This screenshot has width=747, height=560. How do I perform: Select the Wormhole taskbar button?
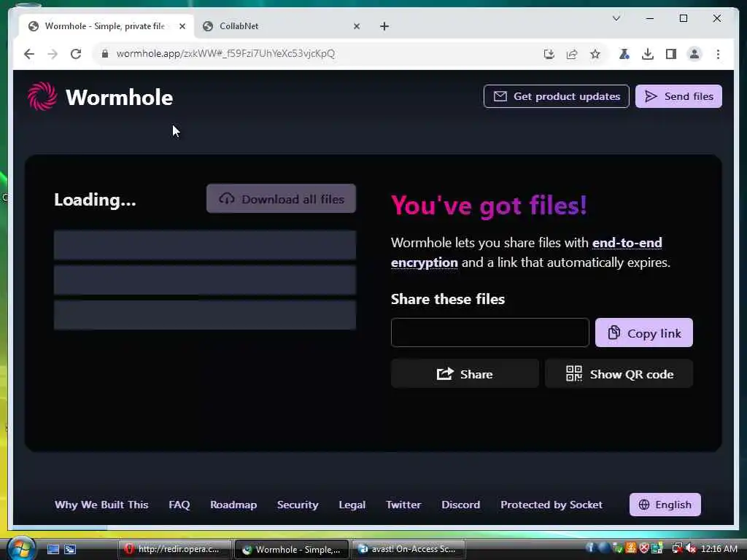coord(292,549)
